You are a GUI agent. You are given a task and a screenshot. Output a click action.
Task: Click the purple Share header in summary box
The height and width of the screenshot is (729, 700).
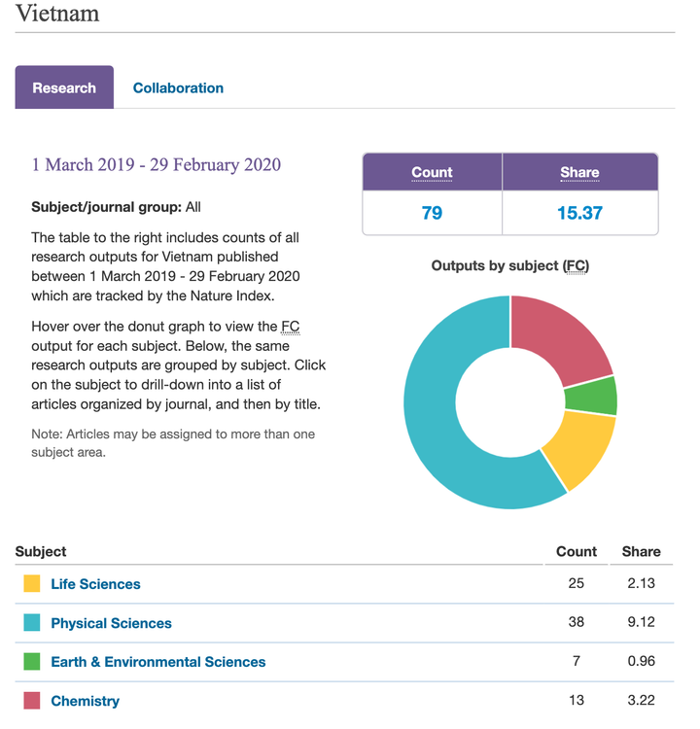click(x=579, y=172)
